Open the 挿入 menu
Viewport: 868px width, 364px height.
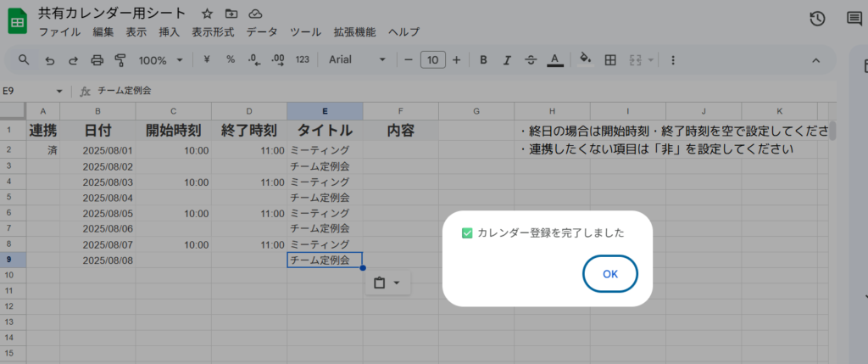(170, 31)
